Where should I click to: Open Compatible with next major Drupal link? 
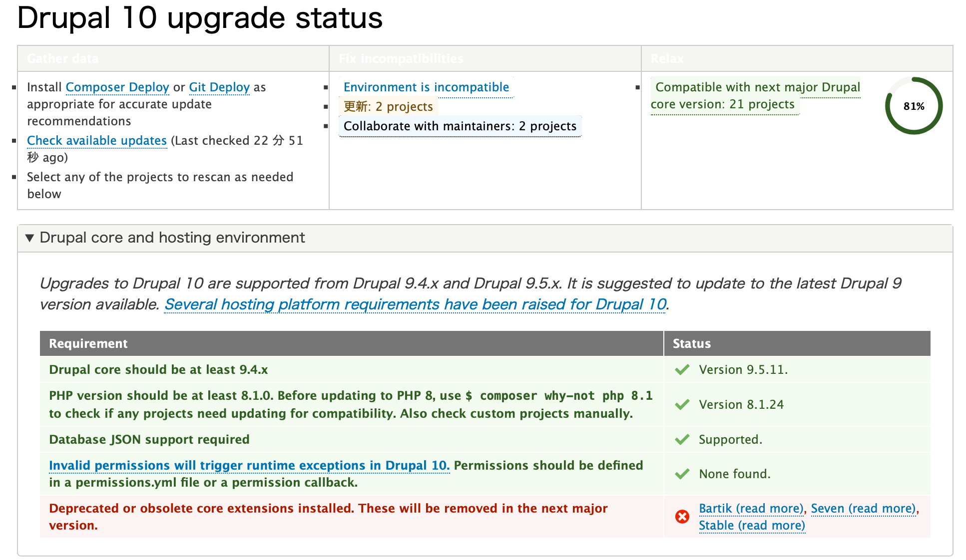coord(757,87)
